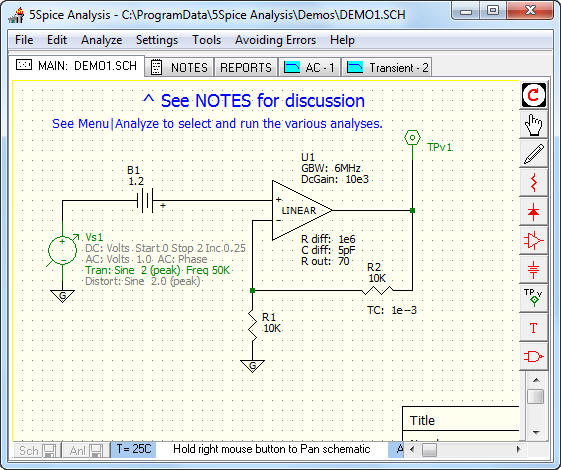Screen dimensions: 561x470
Task: Select the red T text tool
Action: tap(533, 328)
